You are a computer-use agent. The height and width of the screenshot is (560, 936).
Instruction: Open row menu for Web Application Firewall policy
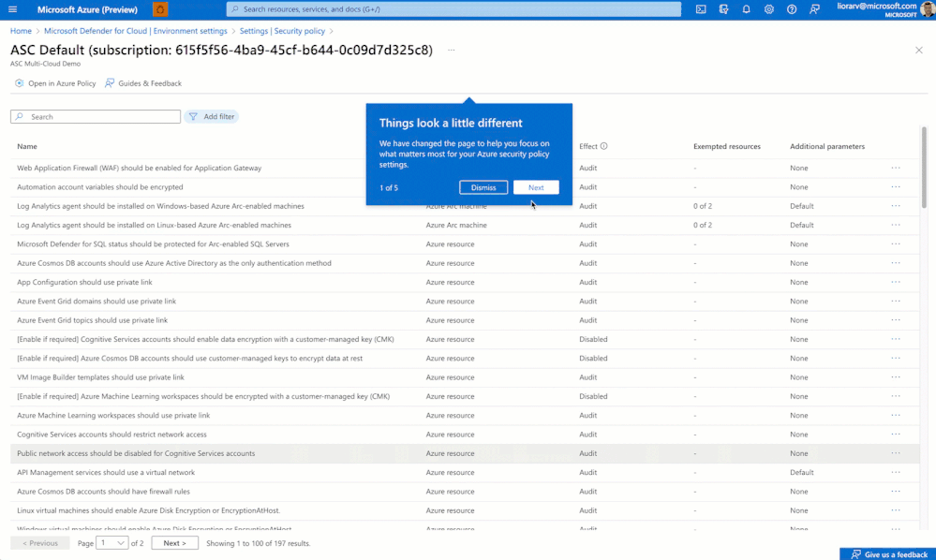(x=896, y=169)
